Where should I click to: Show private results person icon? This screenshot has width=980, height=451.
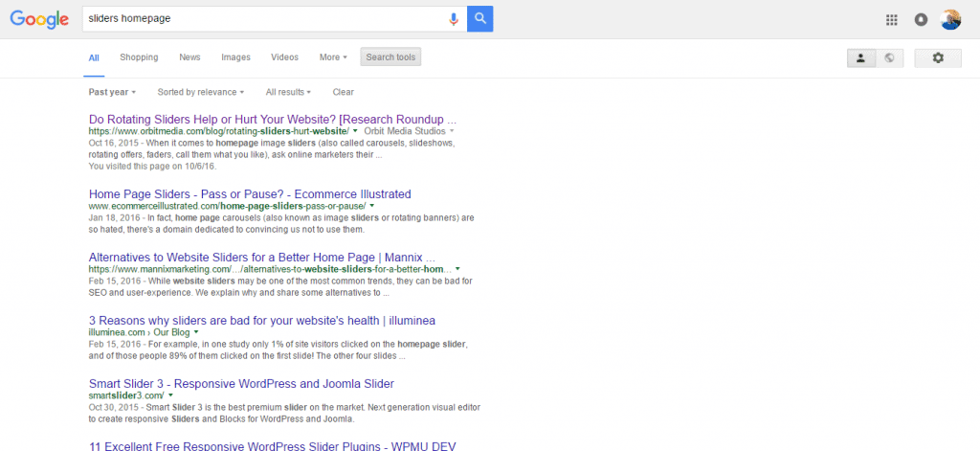[860, 57]
